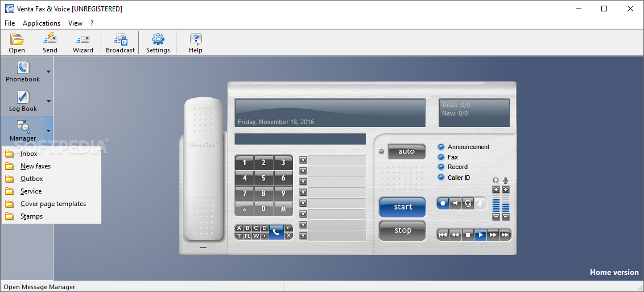Toggle the Caller ID option
Viewport: 644px width, 292px height.
point(441,178)
